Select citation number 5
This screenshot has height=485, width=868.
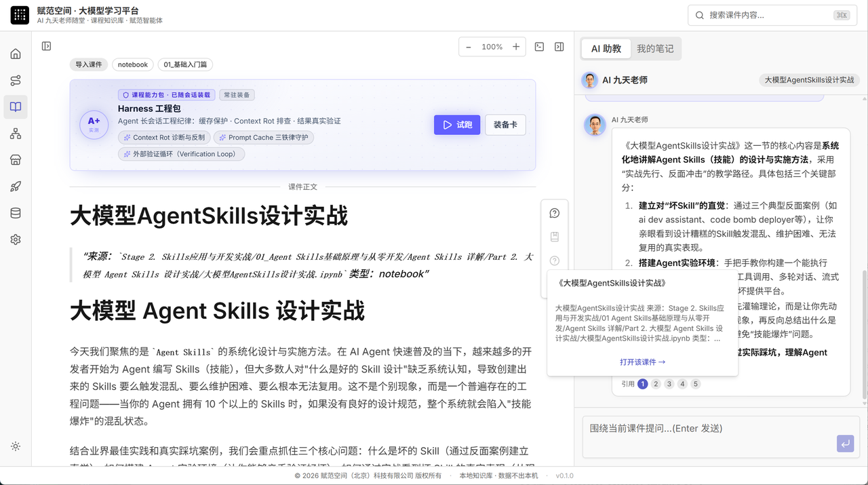[695, 384]
